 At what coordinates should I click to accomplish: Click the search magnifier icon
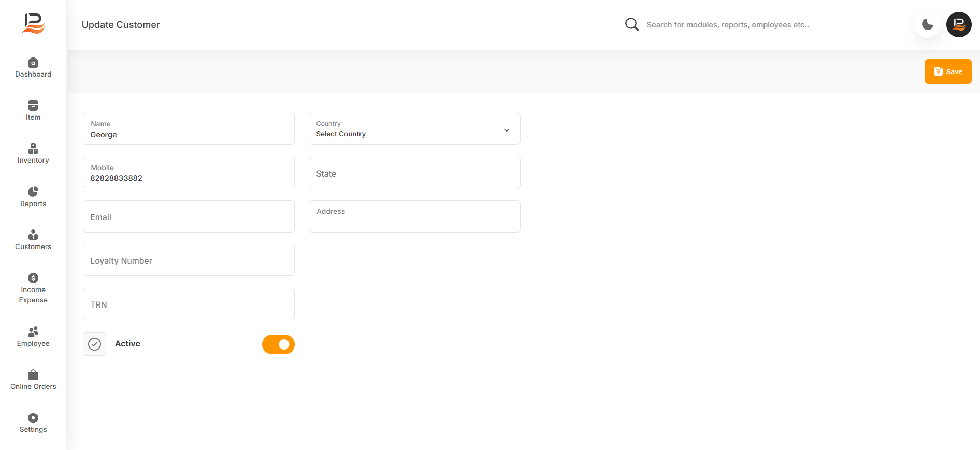(632, 24)
